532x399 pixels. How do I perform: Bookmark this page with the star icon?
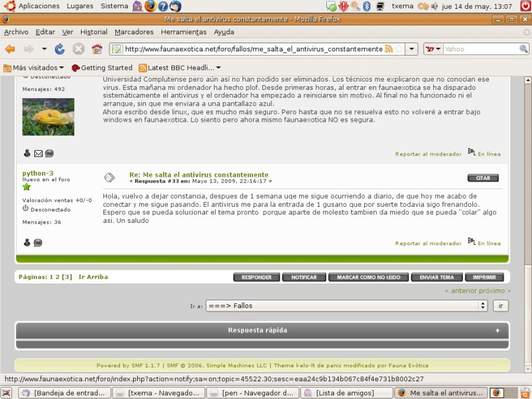coord(399,49)
